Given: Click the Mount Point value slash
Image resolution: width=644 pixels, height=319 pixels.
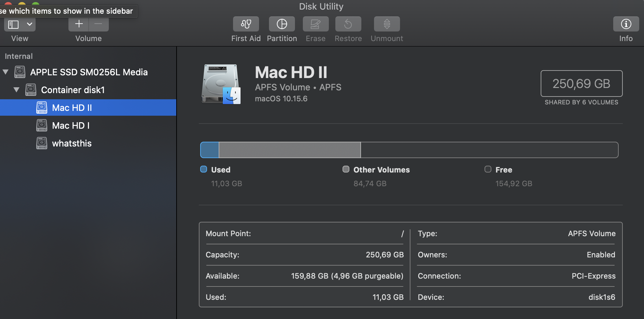Looking at the screenshot, I should pyautogui.click(x=402, y=233).
